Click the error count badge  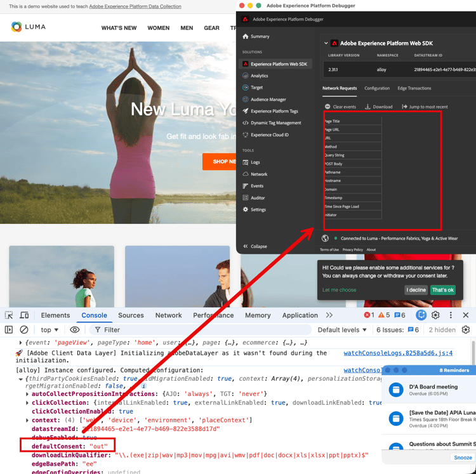pos(369,315)
